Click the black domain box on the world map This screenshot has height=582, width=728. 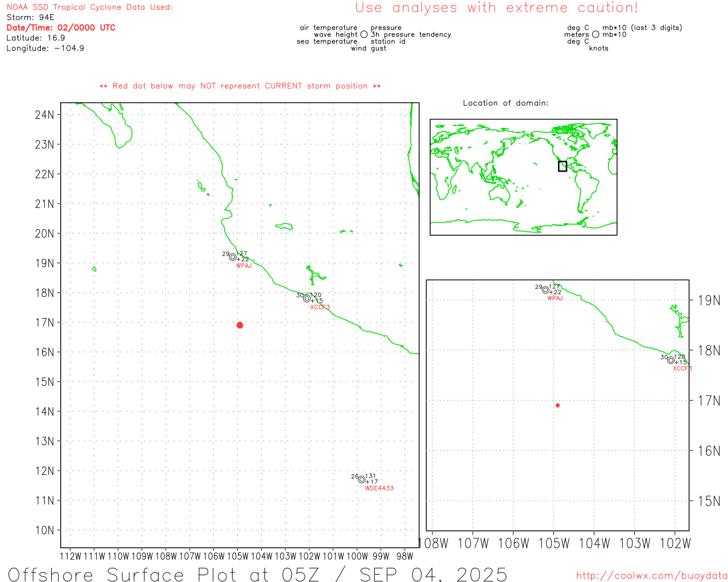562,166
